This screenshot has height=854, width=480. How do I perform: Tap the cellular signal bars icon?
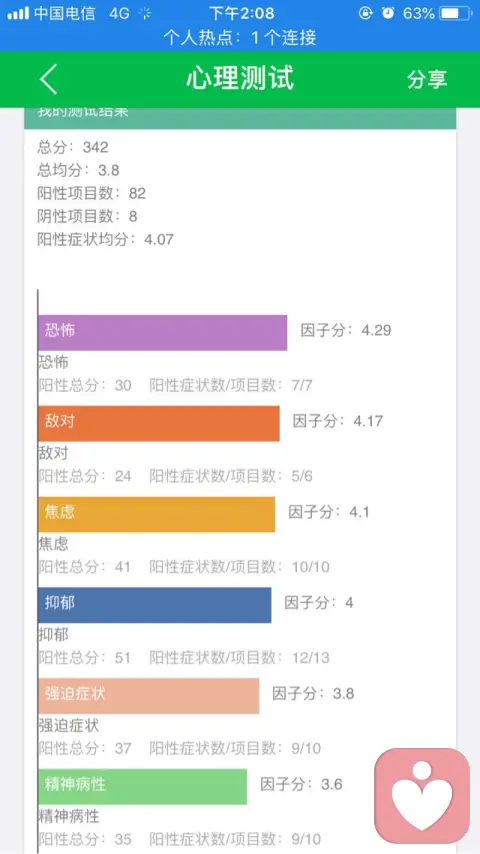point(18,14)
